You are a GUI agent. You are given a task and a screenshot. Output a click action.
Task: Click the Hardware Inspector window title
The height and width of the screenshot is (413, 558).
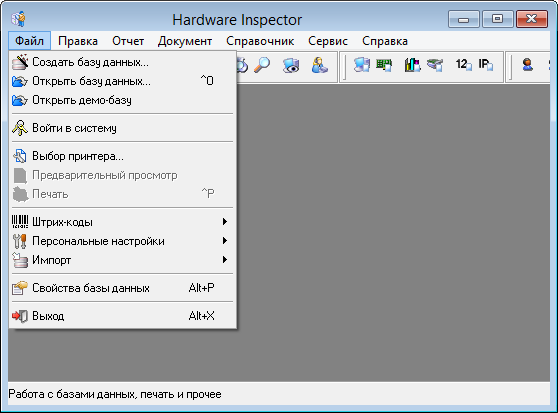pos(237,20)
